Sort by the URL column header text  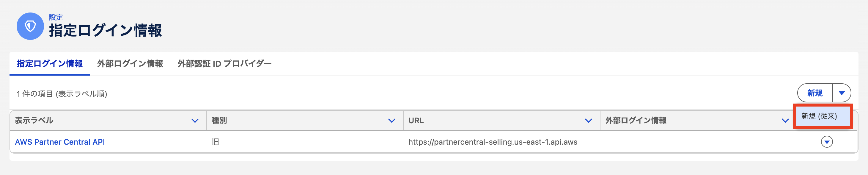(x=416, y=120)
